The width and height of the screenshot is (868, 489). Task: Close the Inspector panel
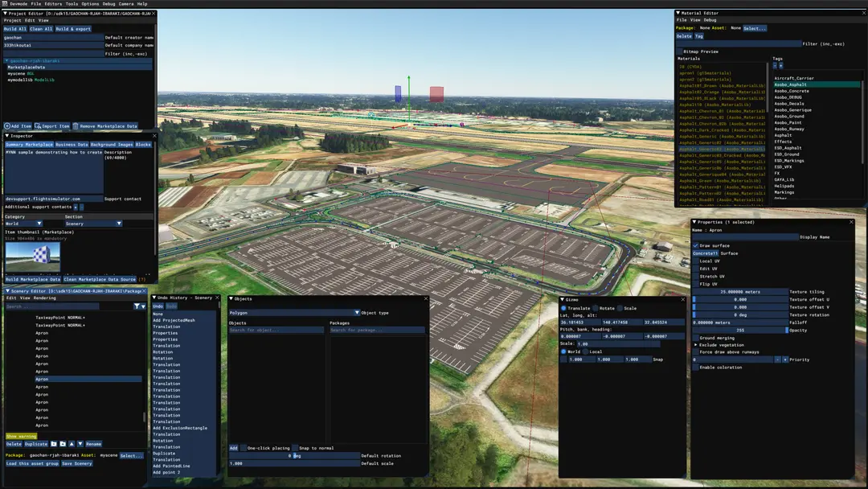[x=154, y=136]
